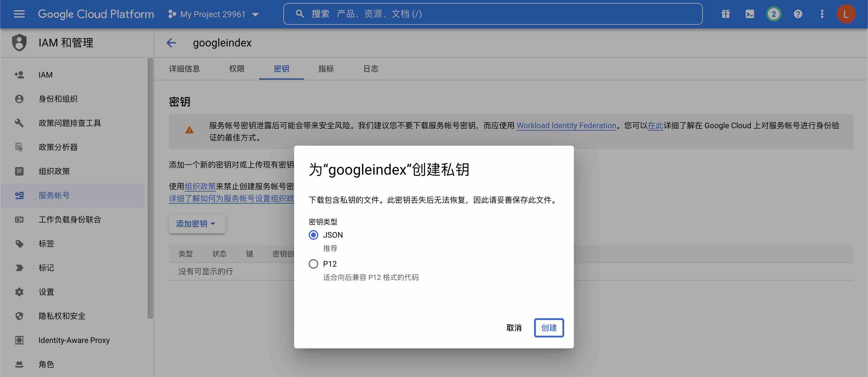Click the Cloud Shell terminal icon
Viewport: 868px width, 377px height.
(x=750, y=14)
